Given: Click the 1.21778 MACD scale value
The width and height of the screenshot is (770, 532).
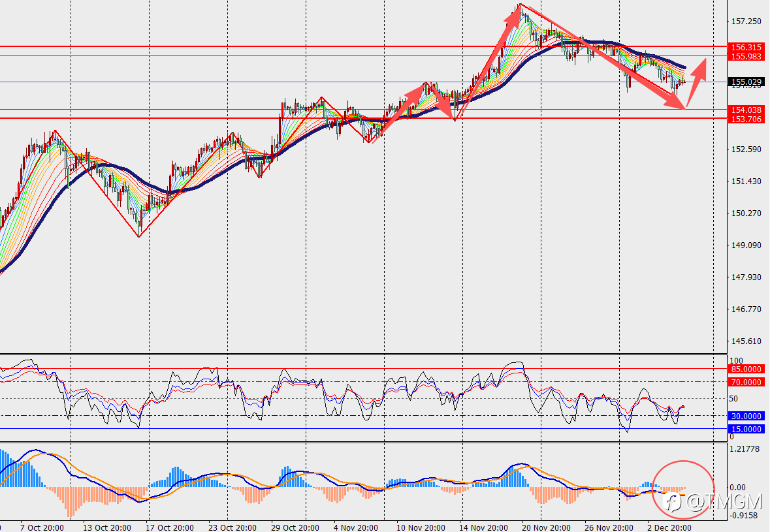Looking at the screenshot, I should [x=745, y=449].
